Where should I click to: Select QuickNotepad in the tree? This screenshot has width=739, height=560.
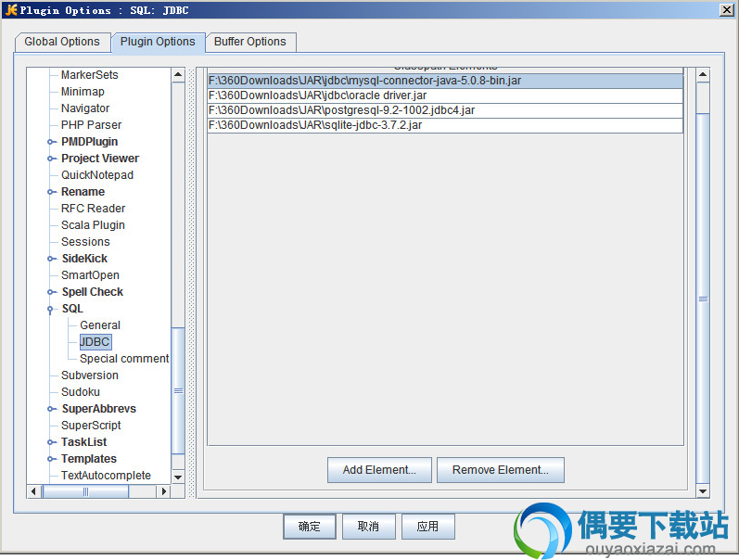point(97,175)
